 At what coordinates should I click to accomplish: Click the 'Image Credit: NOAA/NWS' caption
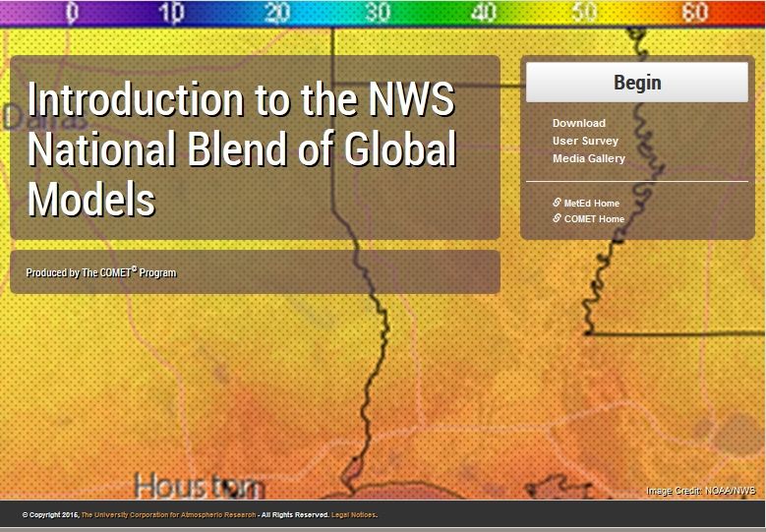tap(701, 491)
